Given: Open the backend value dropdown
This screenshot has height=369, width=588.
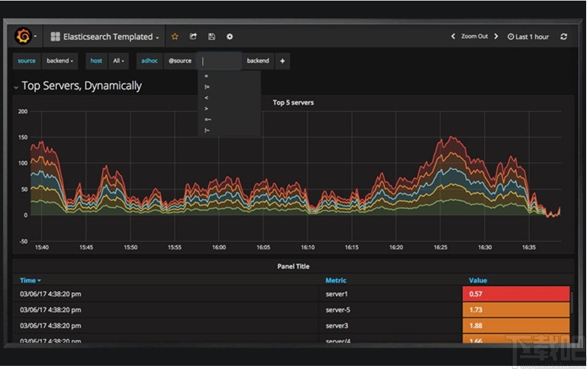Looking at the screenshot, I should pyautogui.click(x=60, y=61).
